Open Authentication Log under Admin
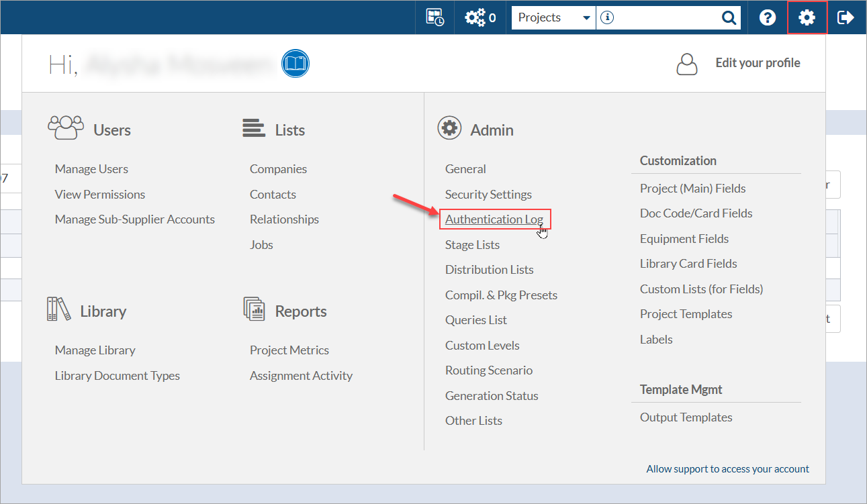867x504 pixels. tap(494, 219)
